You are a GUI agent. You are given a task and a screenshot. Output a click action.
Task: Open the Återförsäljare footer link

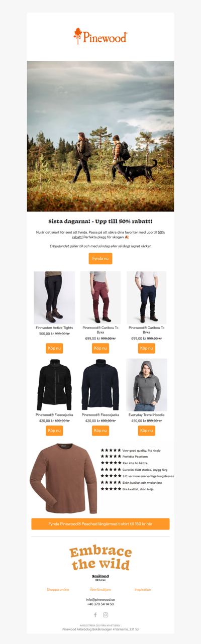coord(100,590)
